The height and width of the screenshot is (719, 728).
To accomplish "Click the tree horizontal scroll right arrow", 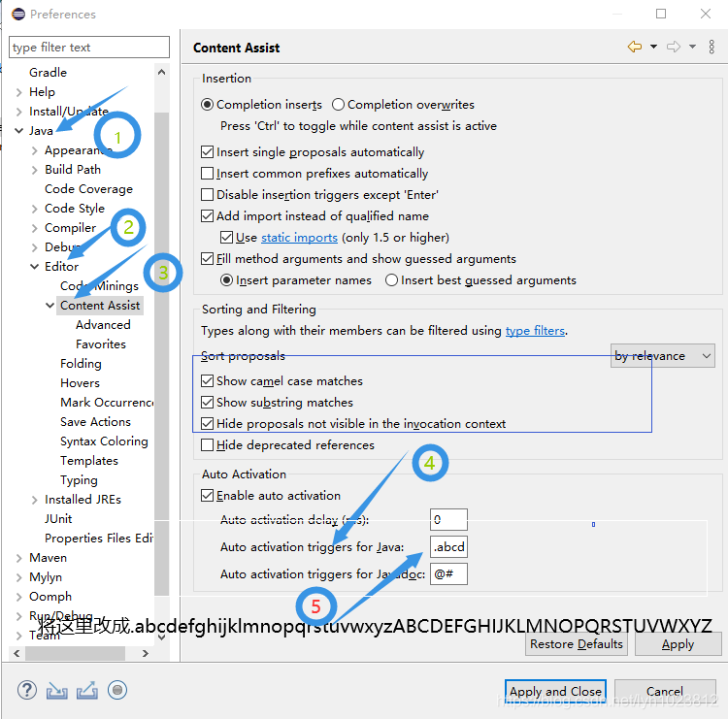I will 146,654.
